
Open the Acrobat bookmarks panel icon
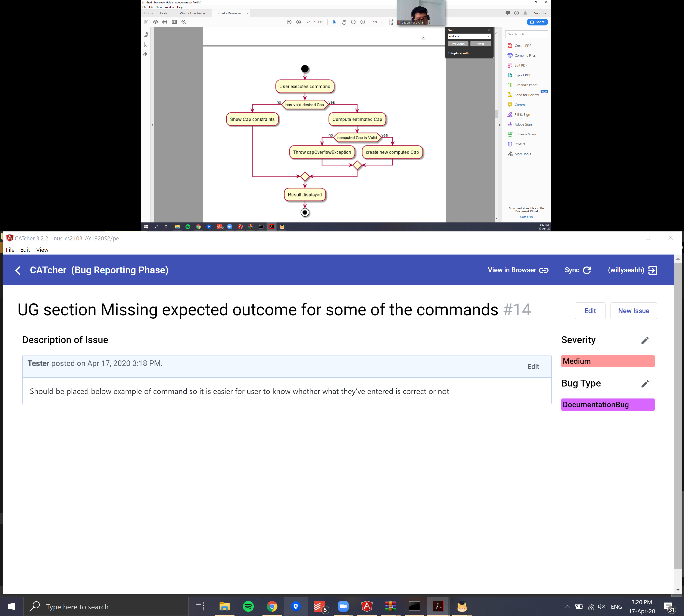point(146,44)
